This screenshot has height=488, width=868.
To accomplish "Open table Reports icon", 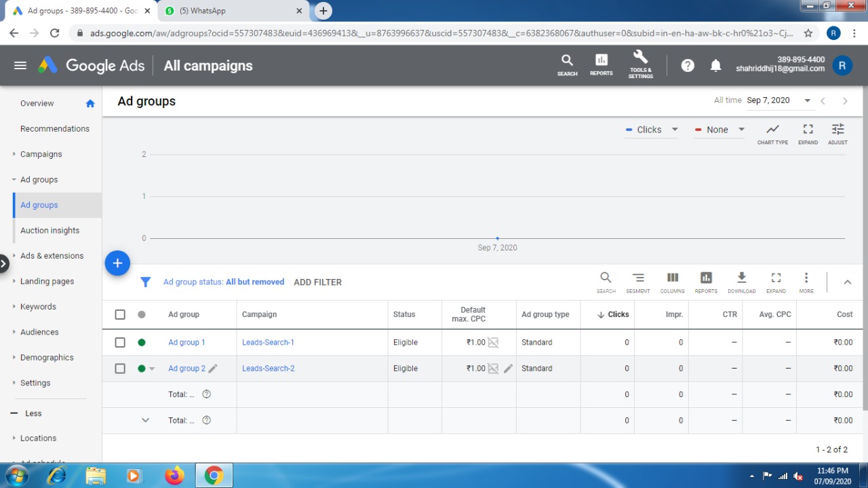I will (x=706, y=282).
